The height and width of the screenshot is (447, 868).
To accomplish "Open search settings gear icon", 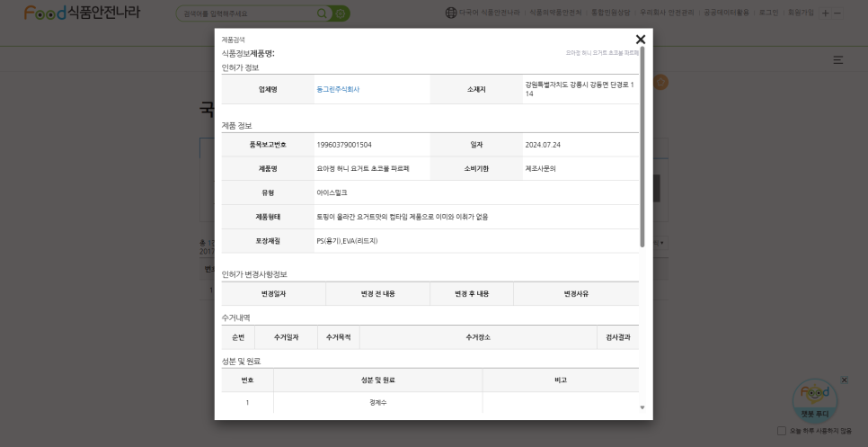I will 340,13.
